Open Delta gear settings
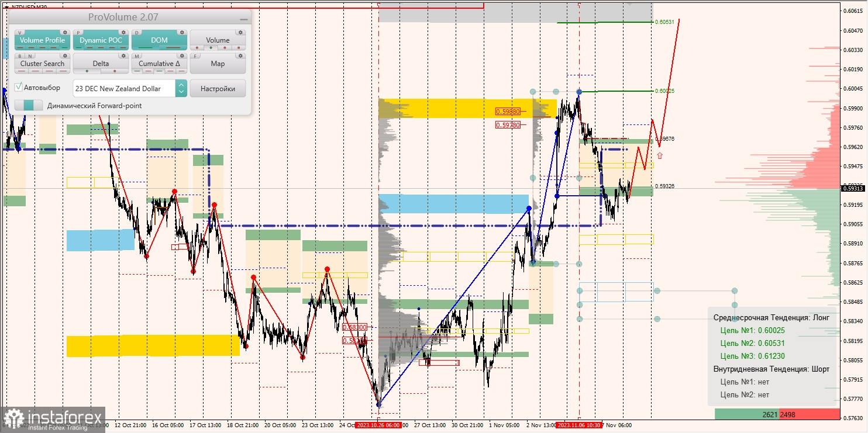The image size is (868, 433). pos(123,56)
